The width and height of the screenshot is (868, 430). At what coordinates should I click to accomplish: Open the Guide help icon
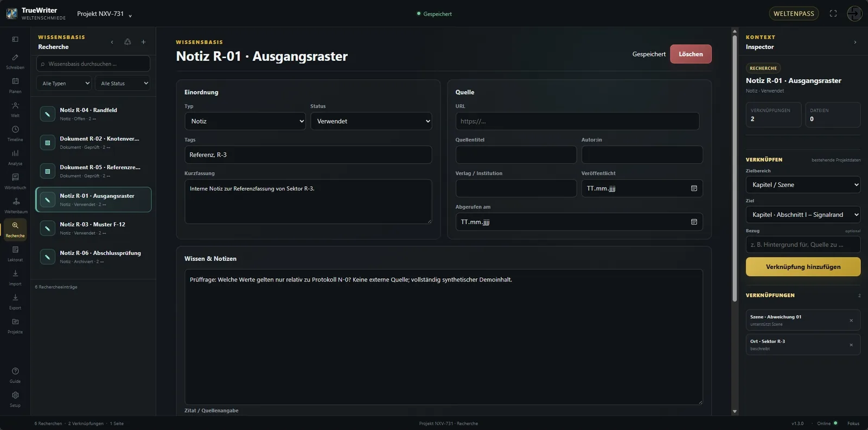click(15, 375)
